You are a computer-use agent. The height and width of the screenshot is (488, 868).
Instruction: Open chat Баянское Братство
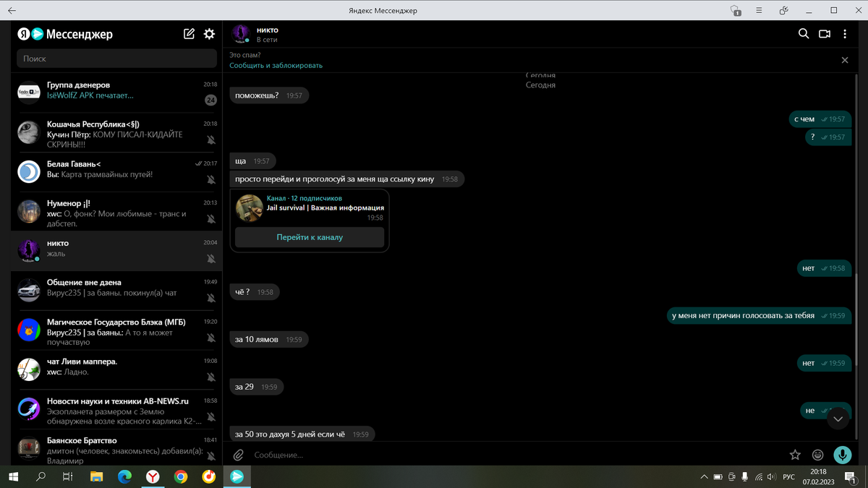116,448
